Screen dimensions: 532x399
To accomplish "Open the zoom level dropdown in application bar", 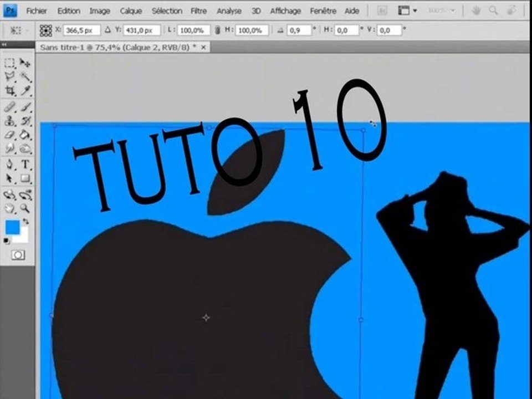I will pos(441,11).
